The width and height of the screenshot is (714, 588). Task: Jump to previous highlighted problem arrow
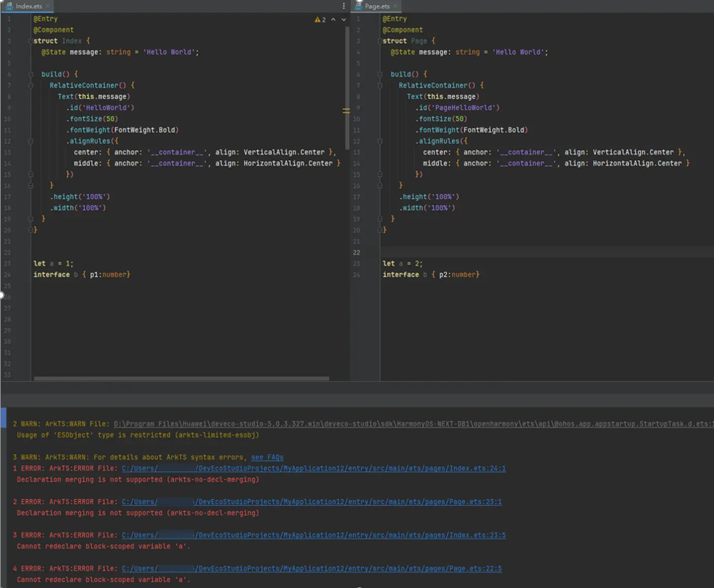(333, 20)
